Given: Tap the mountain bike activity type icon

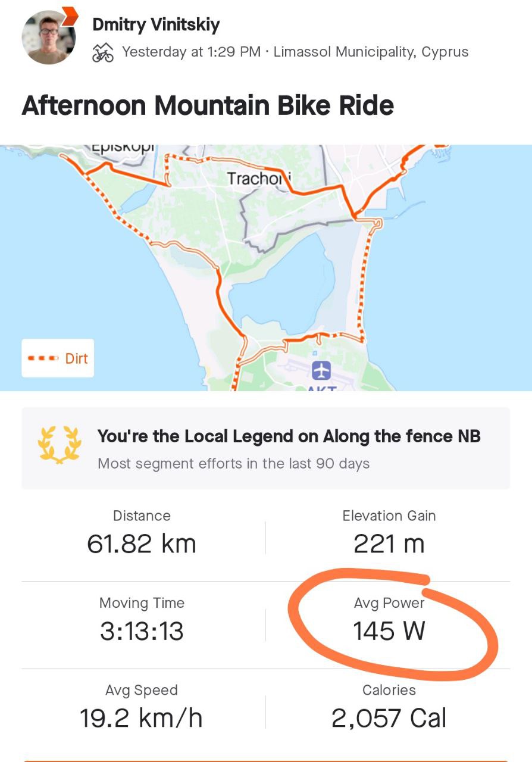Looking at the screenshot, I should (x=103, y=53).
